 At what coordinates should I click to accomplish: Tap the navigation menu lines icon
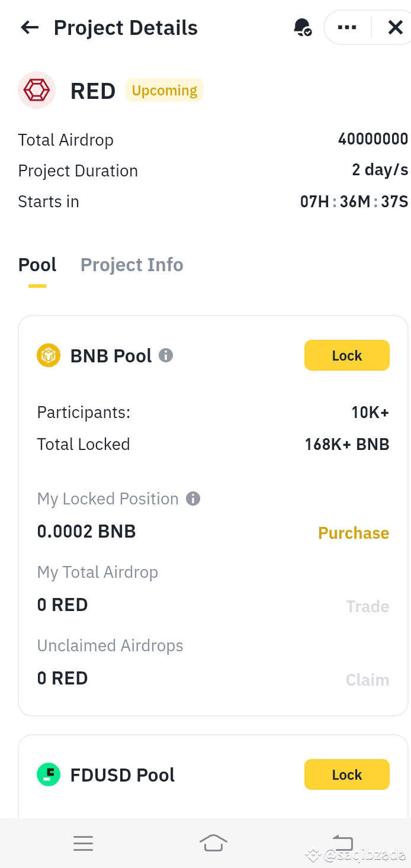coord(83,843)
